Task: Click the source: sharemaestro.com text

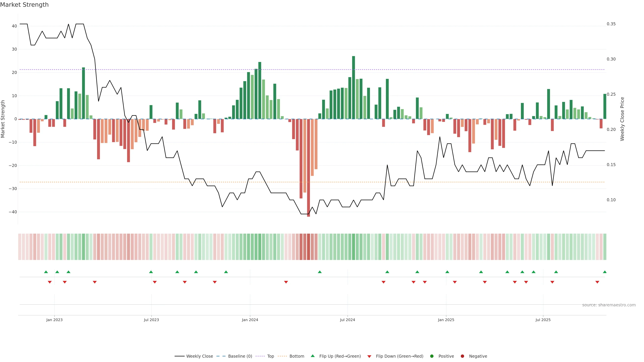Action: (x=609, y=305)
